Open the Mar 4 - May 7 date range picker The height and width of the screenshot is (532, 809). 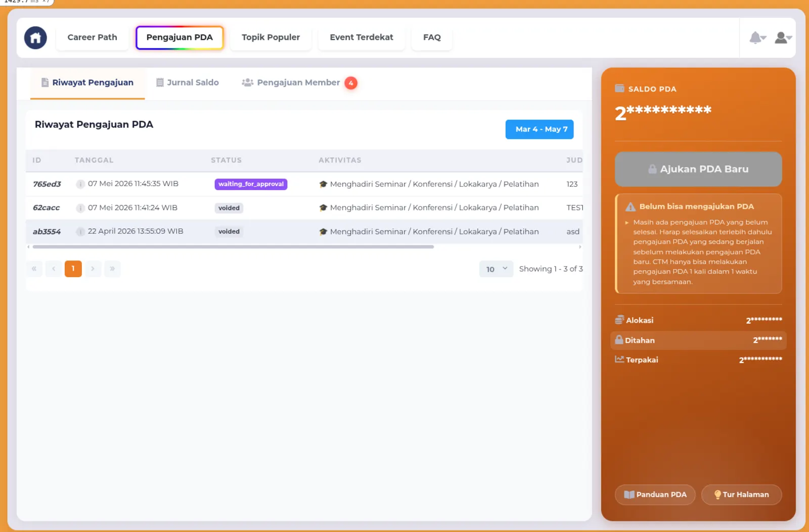coord(540,129)
